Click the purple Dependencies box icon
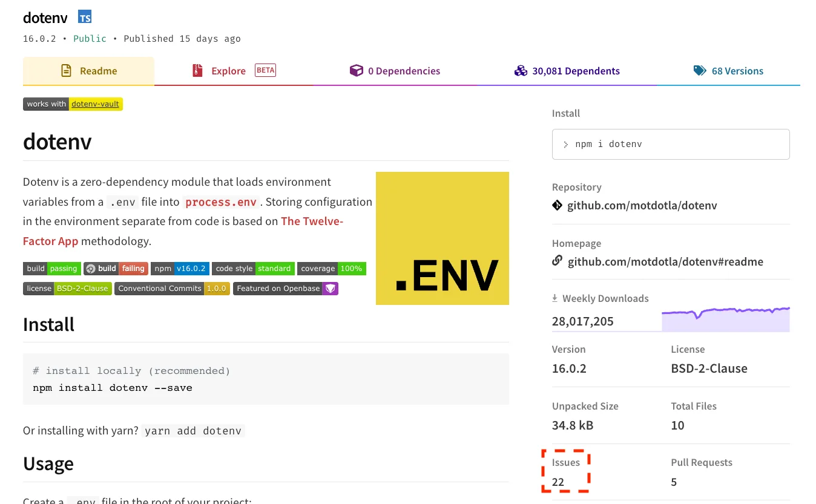This screenshot has width=816, height=504. click(356, 71)
